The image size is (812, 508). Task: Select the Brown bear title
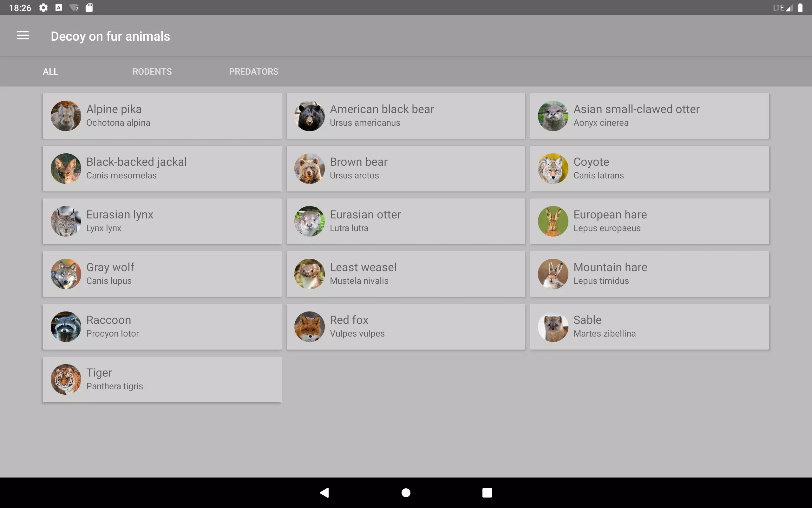(x=359, y=162)
